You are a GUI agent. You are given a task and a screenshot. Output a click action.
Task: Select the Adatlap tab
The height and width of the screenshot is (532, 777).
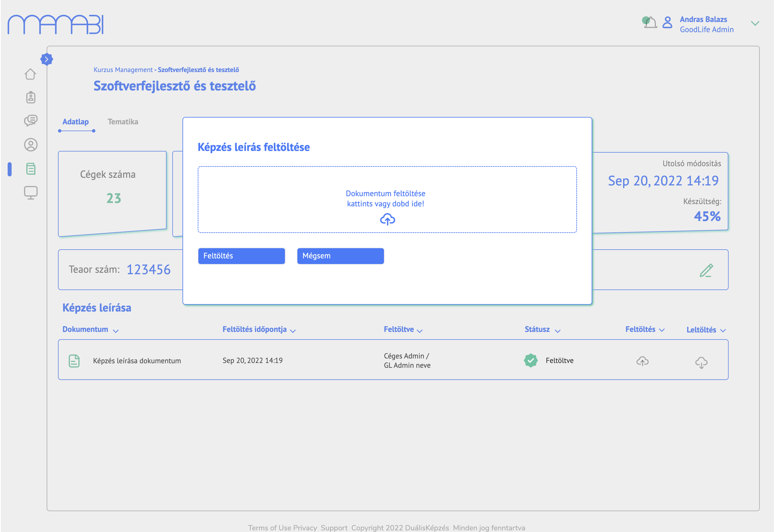pos(76,122)
